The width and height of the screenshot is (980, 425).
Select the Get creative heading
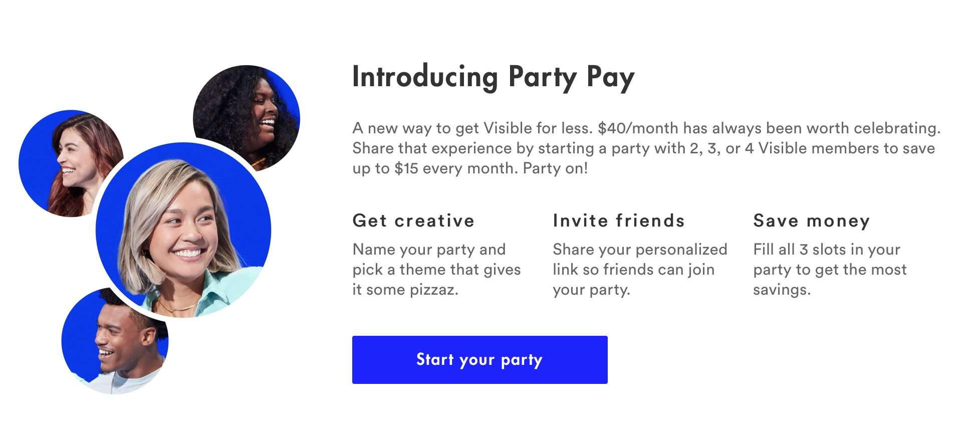coord(413,221)
